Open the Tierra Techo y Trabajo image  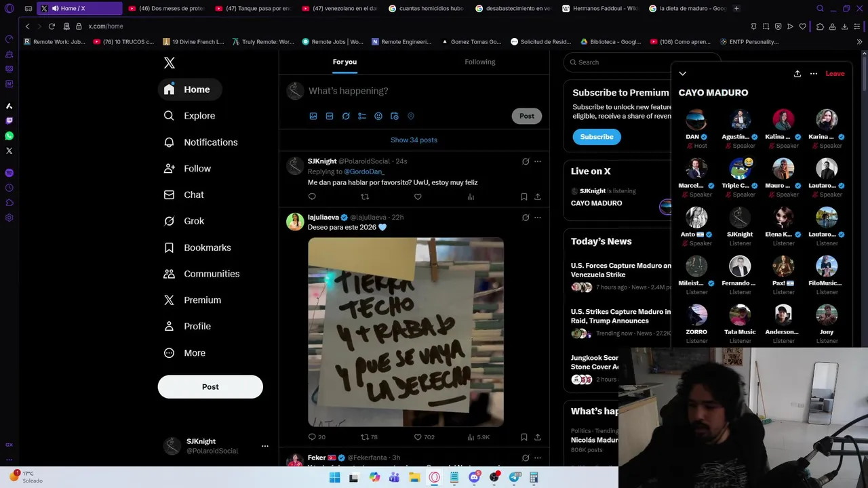click(406, 332)
